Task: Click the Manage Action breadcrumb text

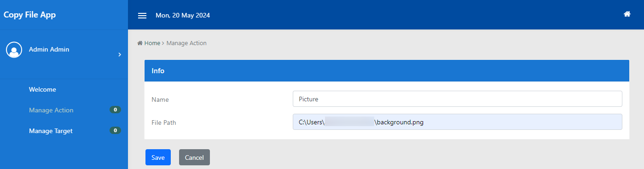Action: click(x=186, y=43)
